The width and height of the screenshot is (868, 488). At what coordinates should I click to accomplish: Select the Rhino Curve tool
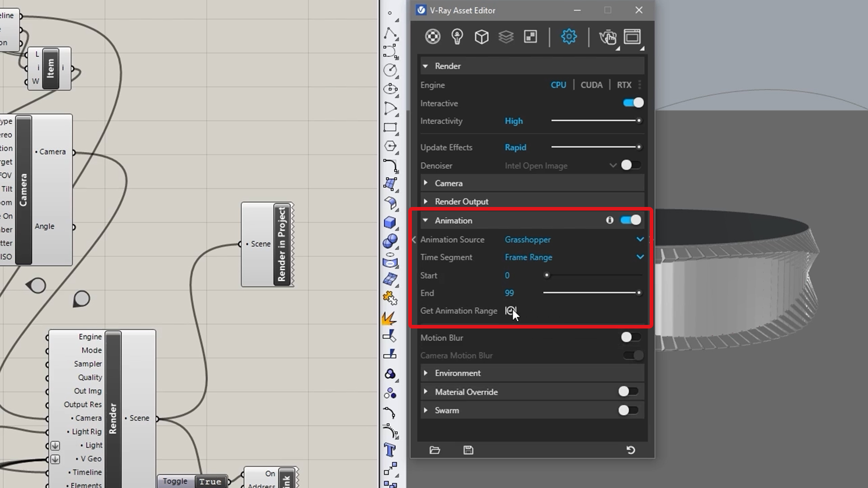(x=391, y=51)
